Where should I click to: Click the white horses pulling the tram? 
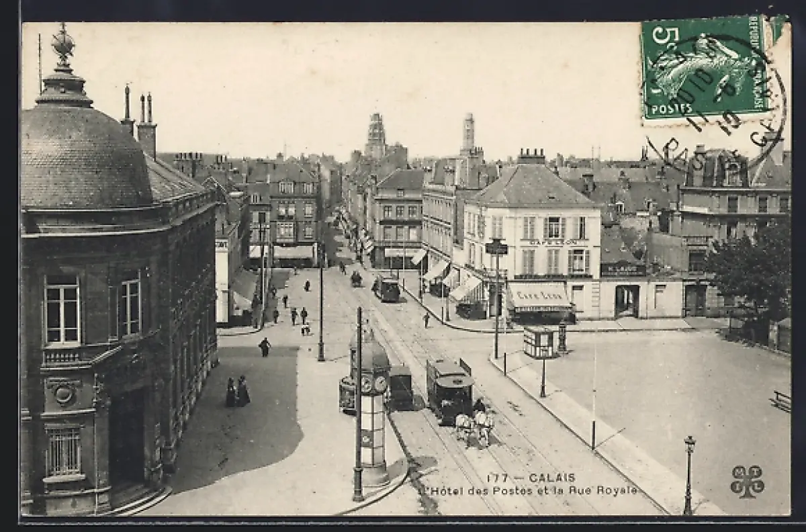(x=474, y=425)
